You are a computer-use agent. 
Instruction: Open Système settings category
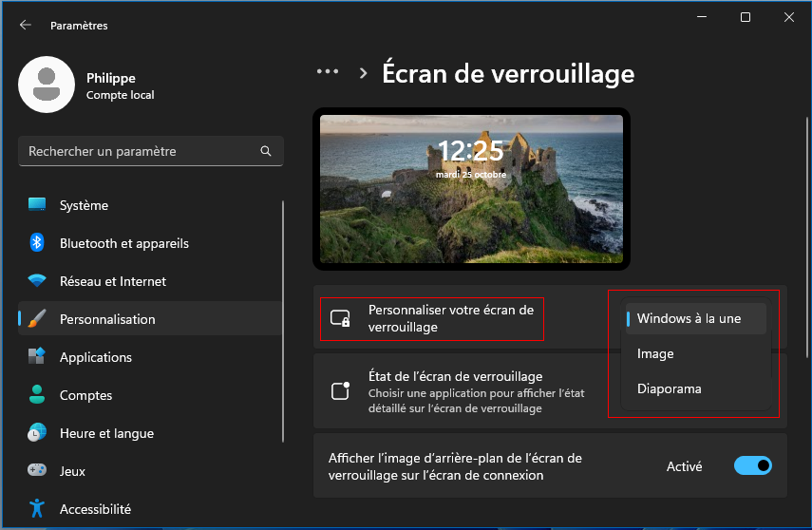(x=150, y=205)
